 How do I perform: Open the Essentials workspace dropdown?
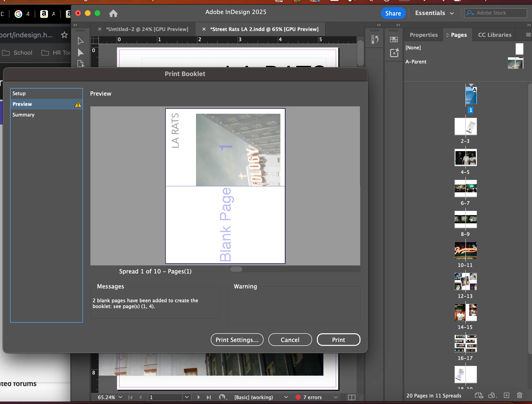(x=434, y=13)
